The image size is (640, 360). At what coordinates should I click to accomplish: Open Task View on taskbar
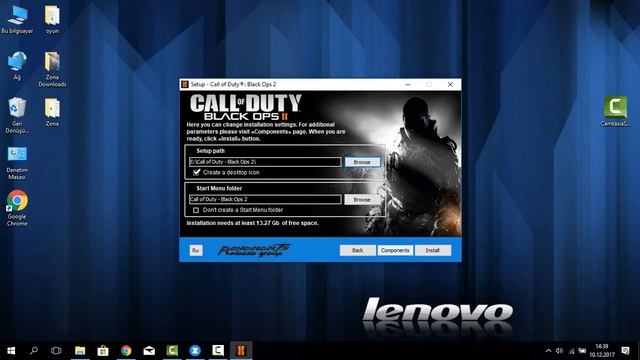click(x=56, y=350)
